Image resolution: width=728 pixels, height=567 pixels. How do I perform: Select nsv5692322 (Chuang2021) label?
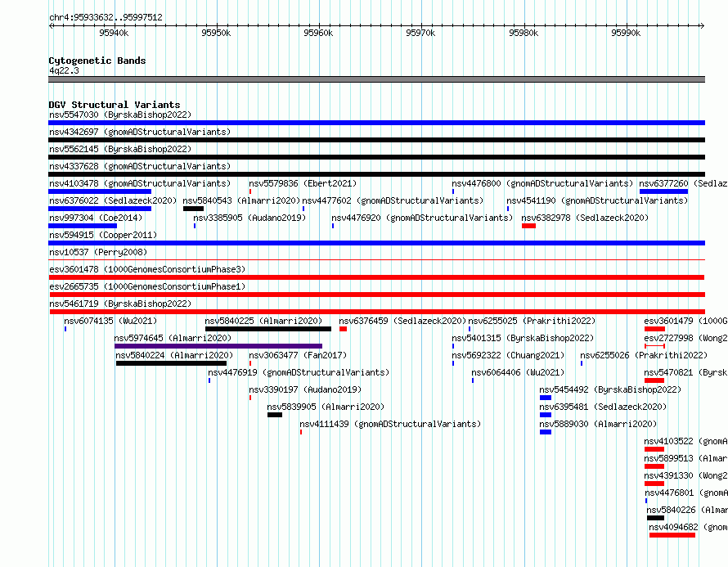pos(508,355)
